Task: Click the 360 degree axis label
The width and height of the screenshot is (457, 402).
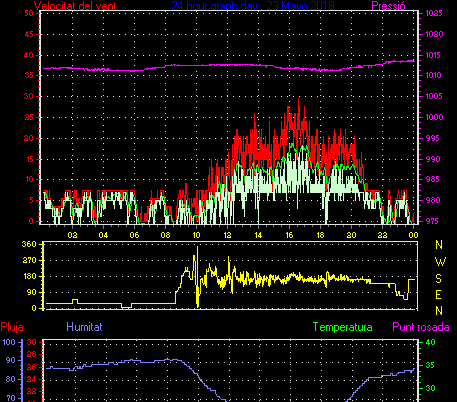Action: pos(29,244)
